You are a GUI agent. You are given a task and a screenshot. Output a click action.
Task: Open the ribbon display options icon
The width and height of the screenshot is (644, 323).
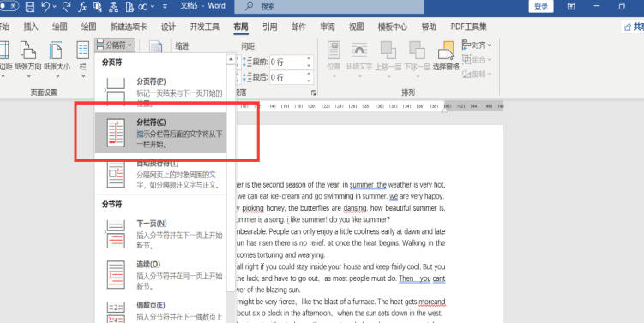[571, 6]
